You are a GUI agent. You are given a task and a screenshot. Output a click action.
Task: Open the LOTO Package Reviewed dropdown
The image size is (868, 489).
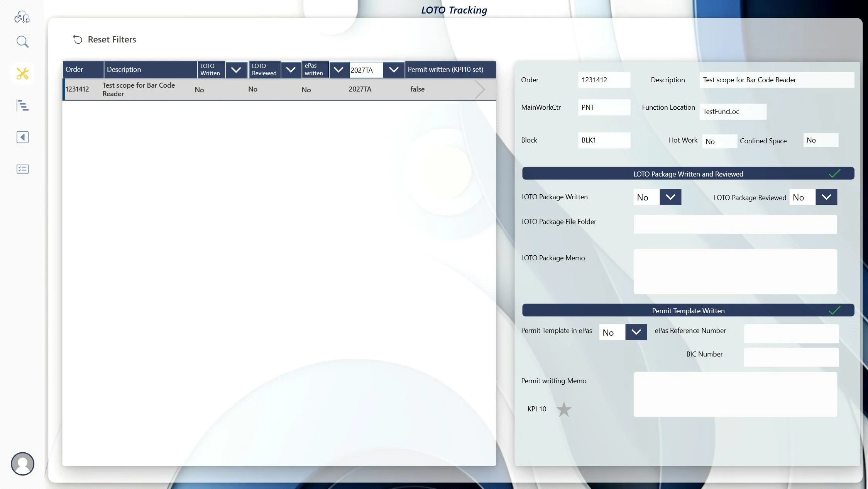point(826,197)
